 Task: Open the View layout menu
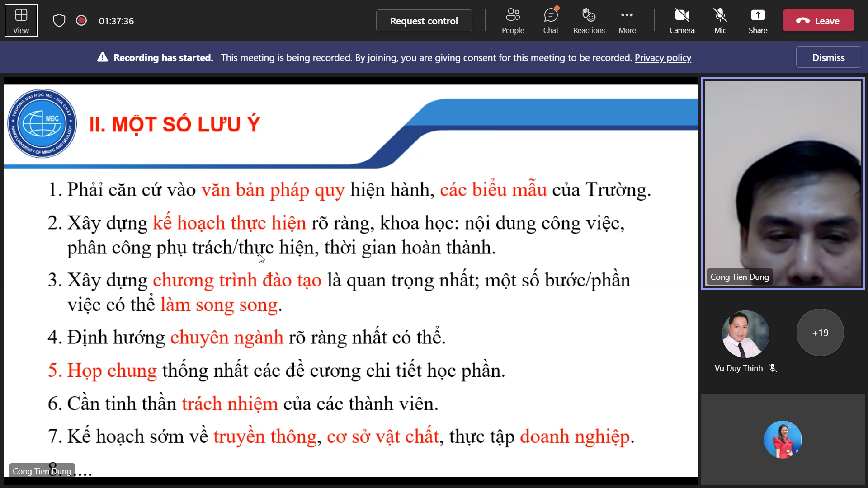click(x=21, y=21)
